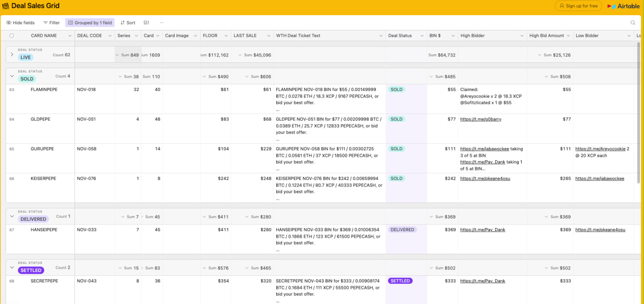Click the SOLD status tag for FLAMINPEPE
The width and height of the screenshot is (644, 304).
click(x=396, y=89)
